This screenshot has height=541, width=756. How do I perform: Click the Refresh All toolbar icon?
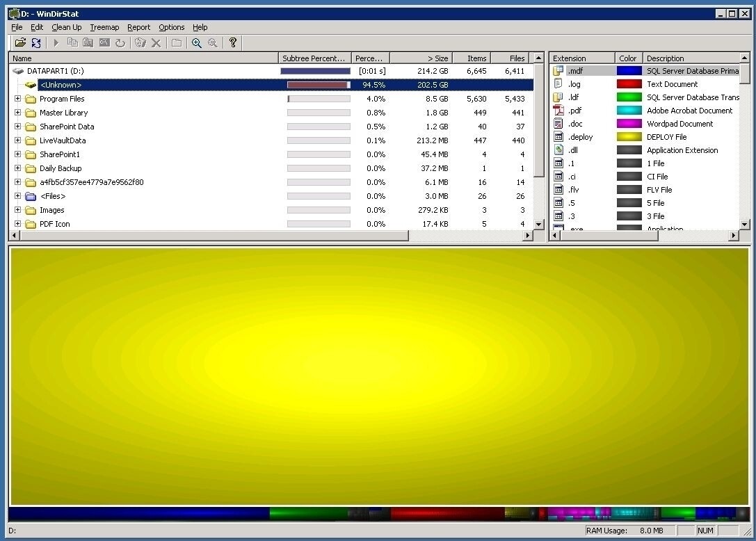tap(35, 42)
